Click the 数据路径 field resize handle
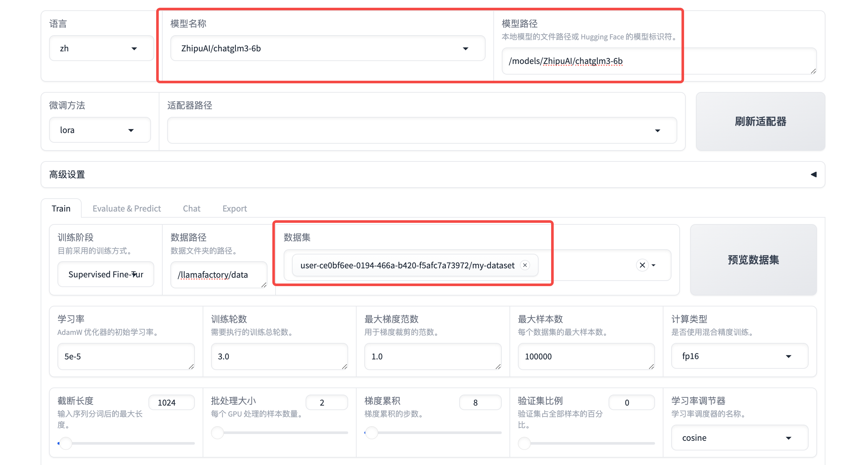The height and width of the screenshot is (465, 868). pos(264,285)
